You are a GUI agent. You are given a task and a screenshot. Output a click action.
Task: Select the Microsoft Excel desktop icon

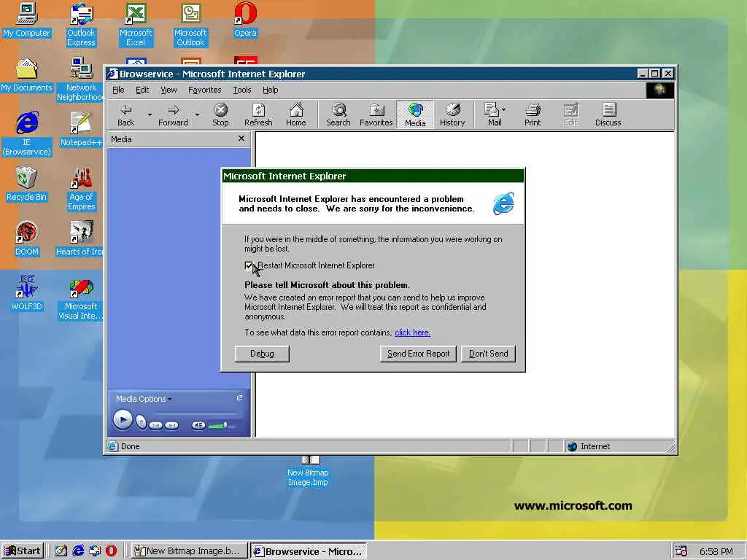click(136, 25)
